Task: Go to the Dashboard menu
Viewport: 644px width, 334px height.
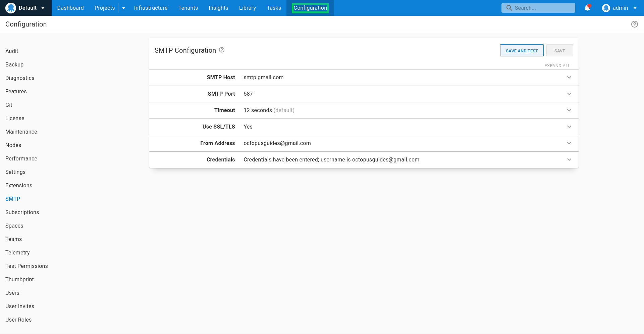Action: tap(70, 8)
